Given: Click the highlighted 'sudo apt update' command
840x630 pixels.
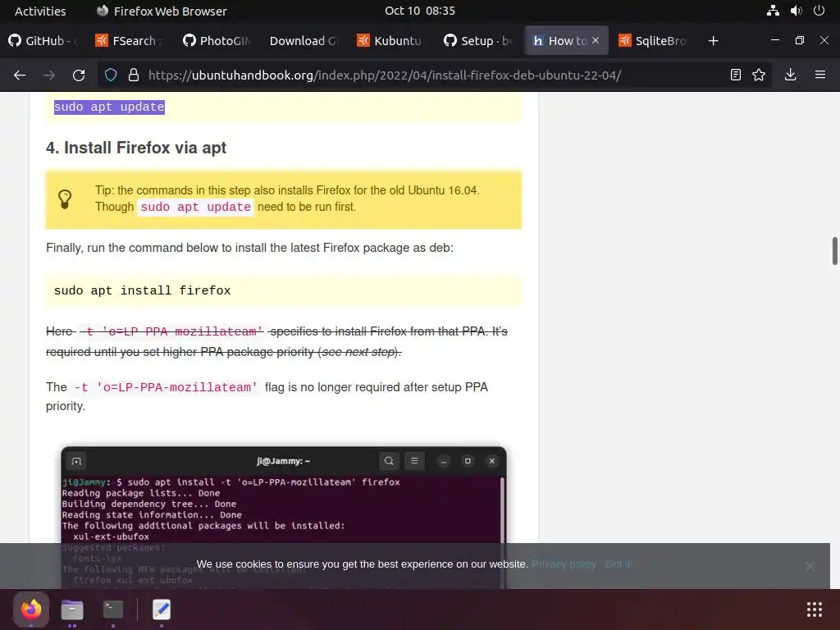Looking at the screenshot, I should [109, 107].
